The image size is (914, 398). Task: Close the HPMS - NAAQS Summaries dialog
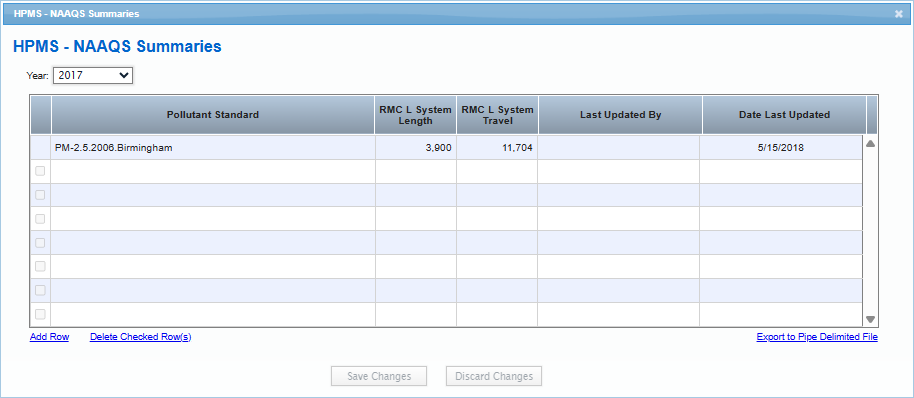point(899,14)
